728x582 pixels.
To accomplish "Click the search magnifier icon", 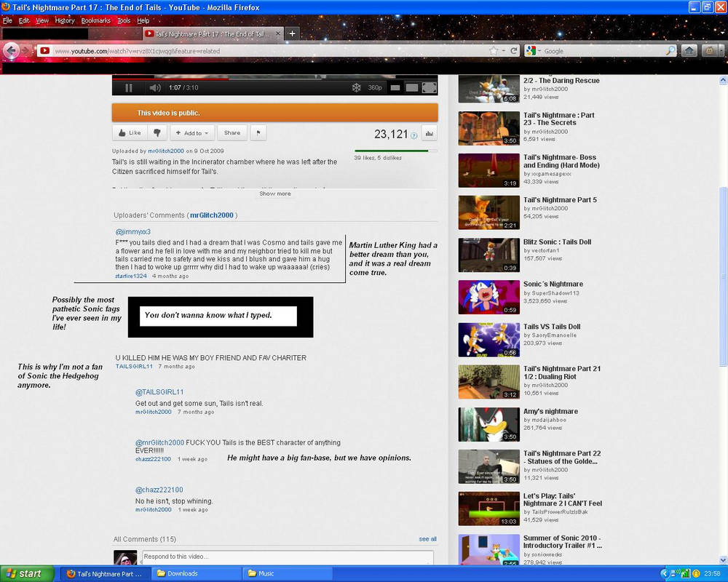I will coord(670,51).
